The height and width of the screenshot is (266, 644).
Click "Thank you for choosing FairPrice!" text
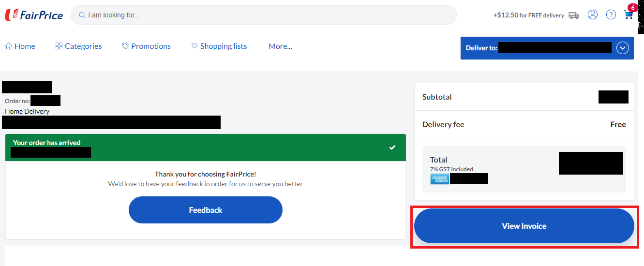pos(206,174)
